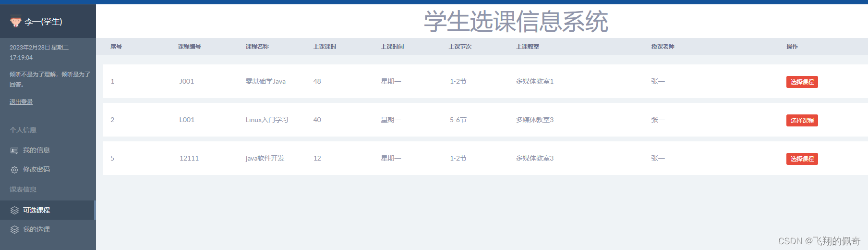The width and height of the screenshot is (868, 250).
Task: Click course code J001
Action: pos(187,81)
